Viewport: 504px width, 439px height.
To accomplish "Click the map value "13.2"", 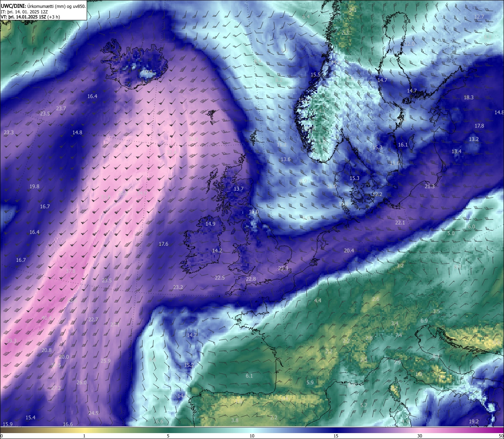I will coord(474,139).
